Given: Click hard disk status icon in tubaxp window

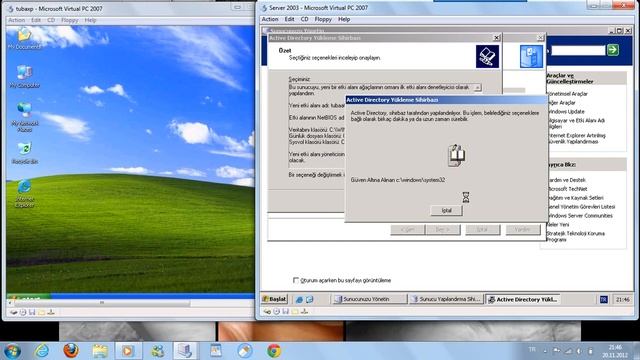Looking at the screenshot, I should [x=13, y=312].
